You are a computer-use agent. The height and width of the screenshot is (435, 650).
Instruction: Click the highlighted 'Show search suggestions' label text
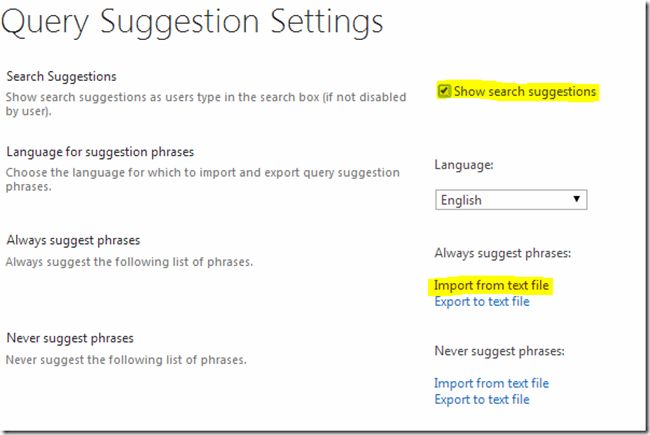pos(524,92)
